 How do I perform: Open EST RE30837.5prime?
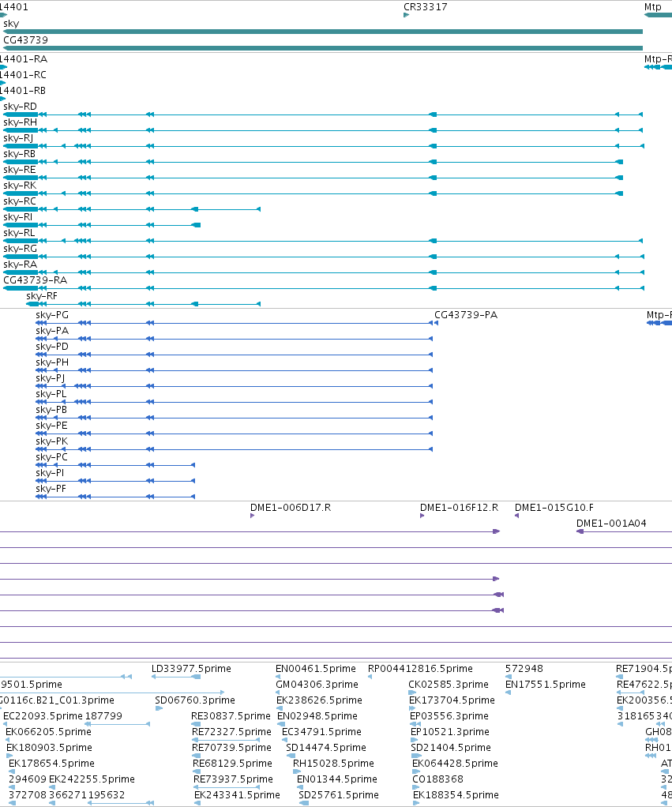point(231,716)
